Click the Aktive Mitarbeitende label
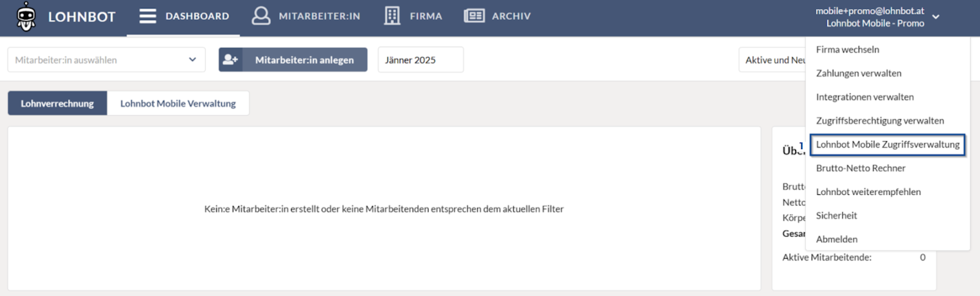This screenshot has width=980, height=296. [x=827, y=257]
